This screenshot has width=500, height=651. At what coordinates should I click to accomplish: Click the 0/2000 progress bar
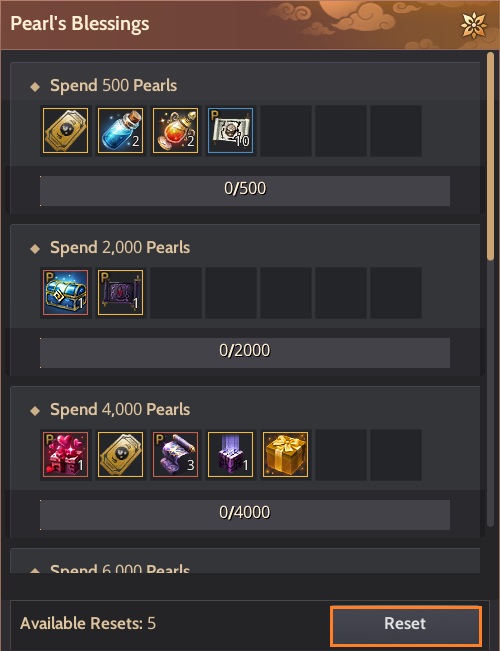[x=245, y=352]
